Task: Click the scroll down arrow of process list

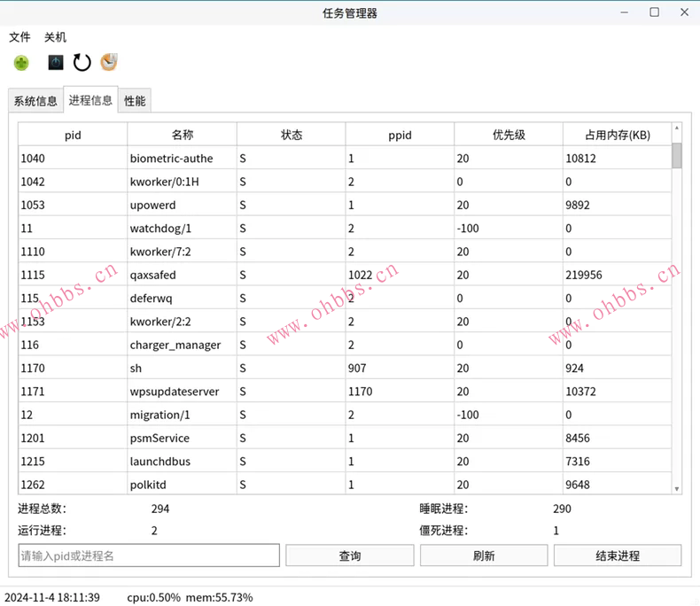Action: tap(677, 488)
